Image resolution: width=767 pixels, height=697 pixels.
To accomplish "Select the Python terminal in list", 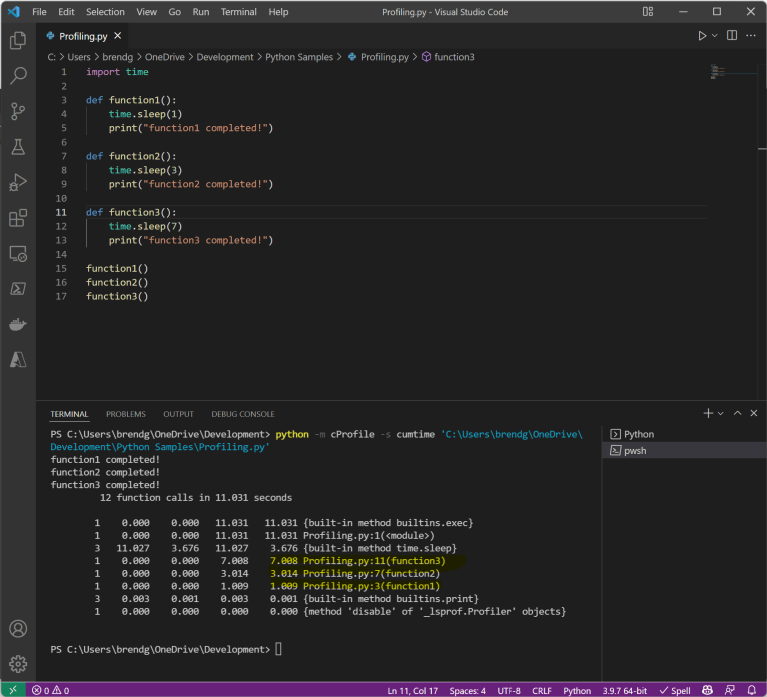I will [x=685, y=434].
